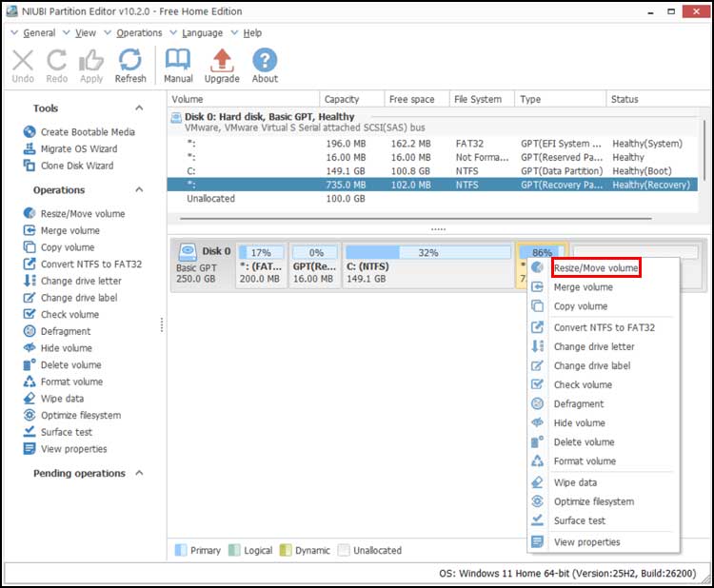
Task: Open the Manual book icon
Action: [x=178, y=61]
